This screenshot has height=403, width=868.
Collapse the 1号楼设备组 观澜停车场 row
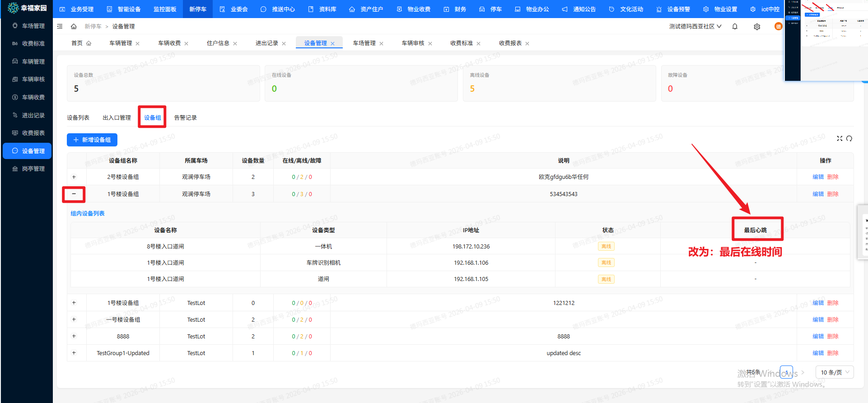coord(74,194)
